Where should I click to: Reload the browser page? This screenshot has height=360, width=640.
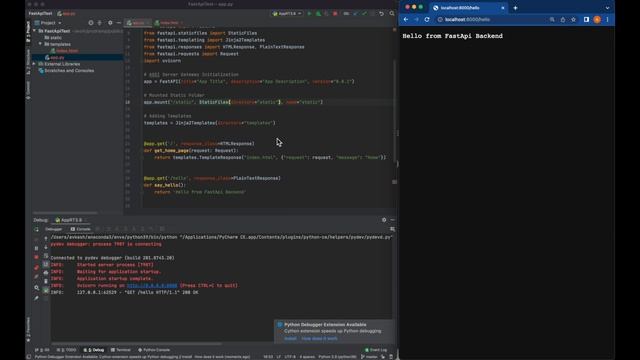[x=427, y=20]
